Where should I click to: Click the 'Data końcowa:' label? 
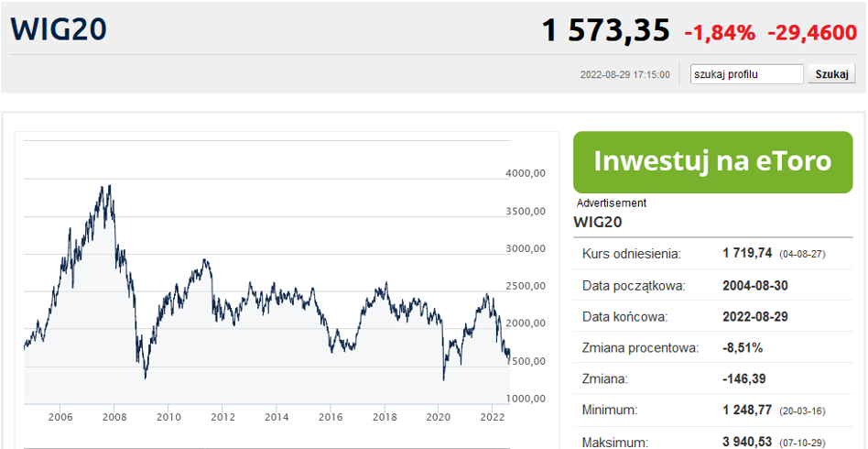click(625, 317)
